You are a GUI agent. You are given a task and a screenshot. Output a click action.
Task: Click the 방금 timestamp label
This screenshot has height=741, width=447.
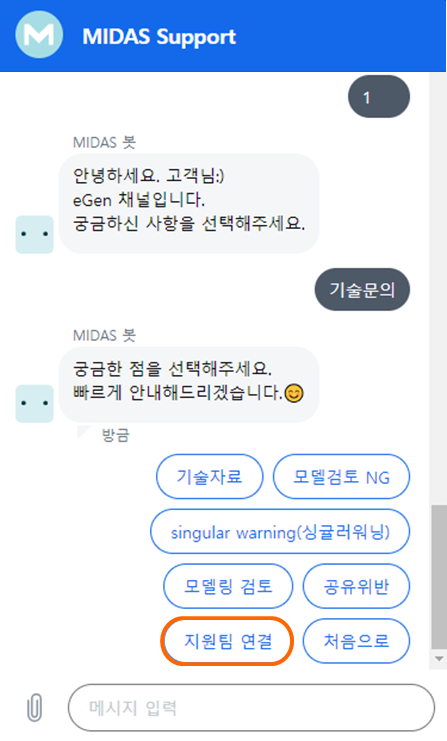(x=116, y=435)
